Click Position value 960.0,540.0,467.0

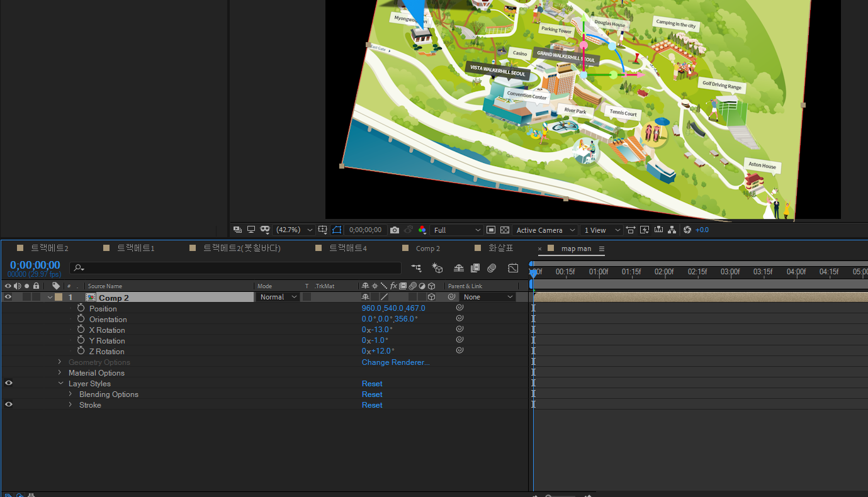[x=393, y=308]
